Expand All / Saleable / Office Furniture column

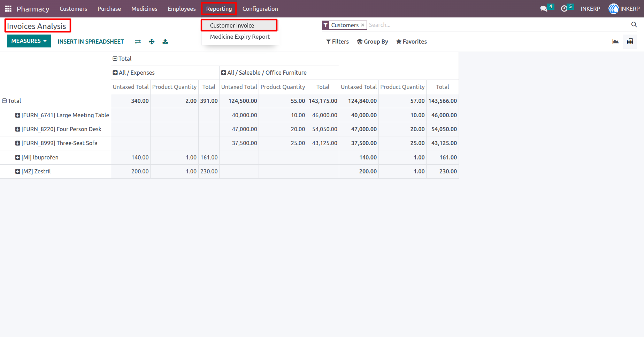(x=264, y=73)
